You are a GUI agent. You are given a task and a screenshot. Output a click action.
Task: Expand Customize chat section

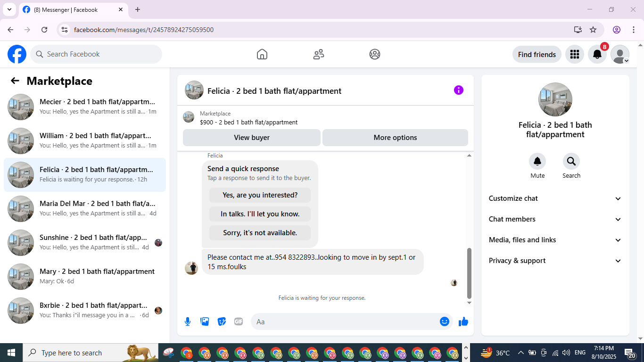(x=555, y=198)
